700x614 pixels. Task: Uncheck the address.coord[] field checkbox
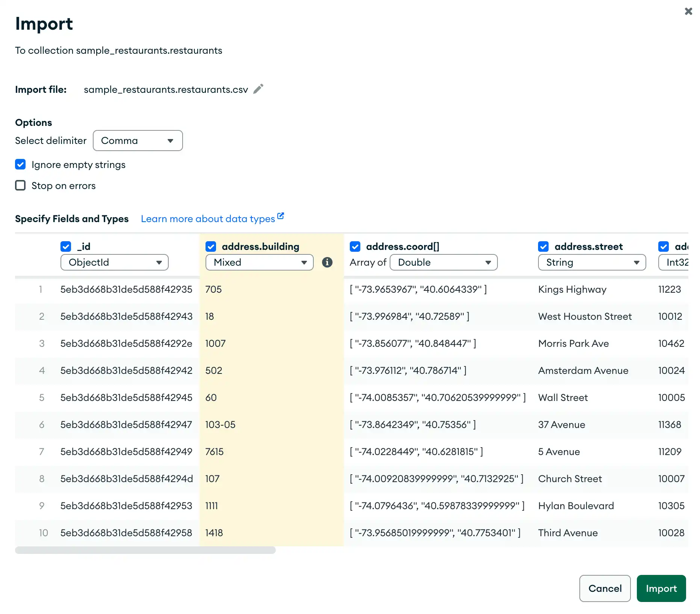pyautogui.click(x=355, y=246)
